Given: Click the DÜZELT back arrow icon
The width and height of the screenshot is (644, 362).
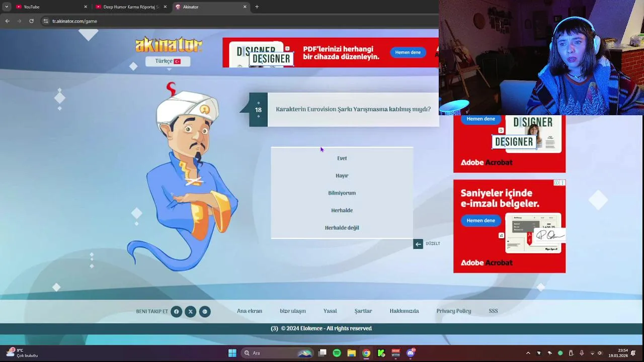Looking at the screenshot, I should pyautogui.click(x=418, y=244).
